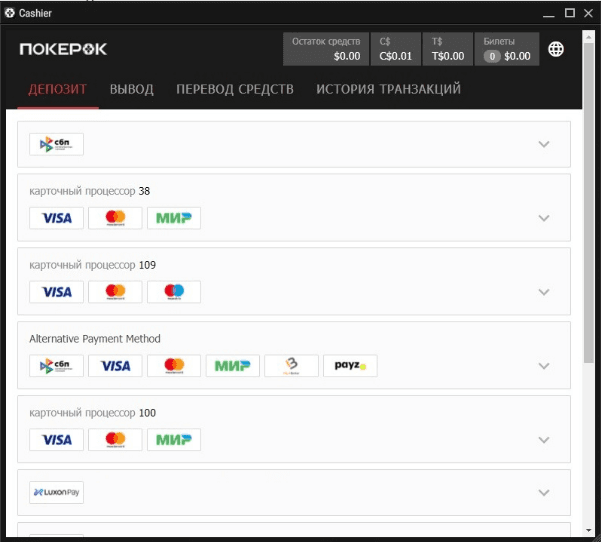Click the 'карточный процессор 109' label
The height and width of the screenshot is (543, 602).
pos(93,265)
